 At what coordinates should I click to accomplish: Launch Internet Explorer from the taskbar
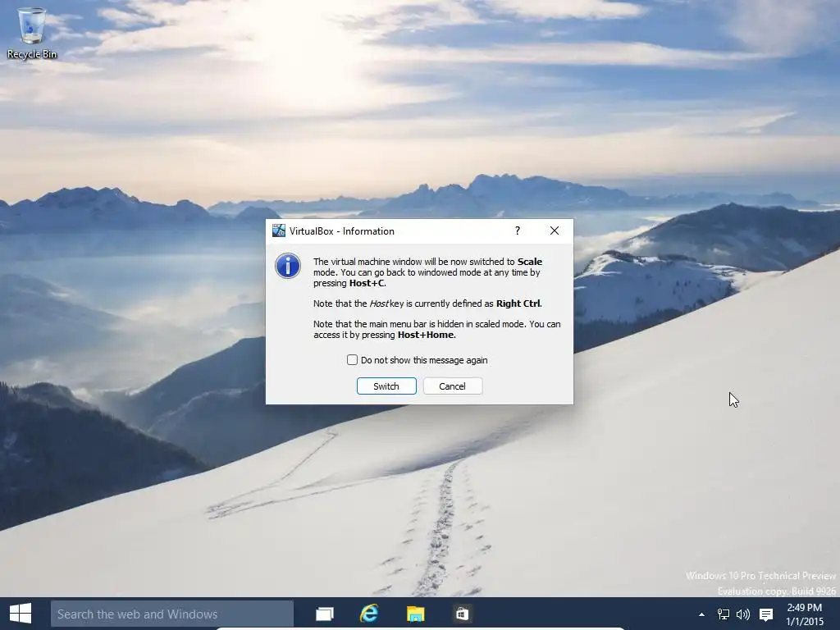[369, 614]
